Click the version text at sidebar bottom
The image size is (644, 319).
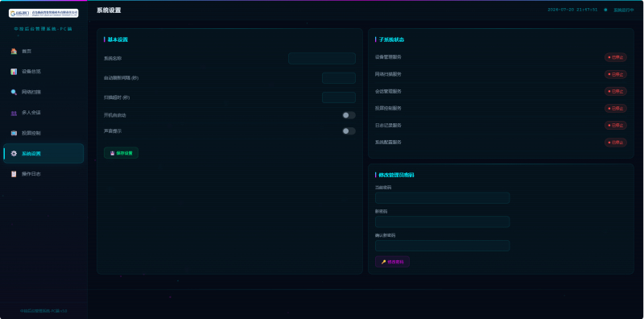[x=43, y=311]
